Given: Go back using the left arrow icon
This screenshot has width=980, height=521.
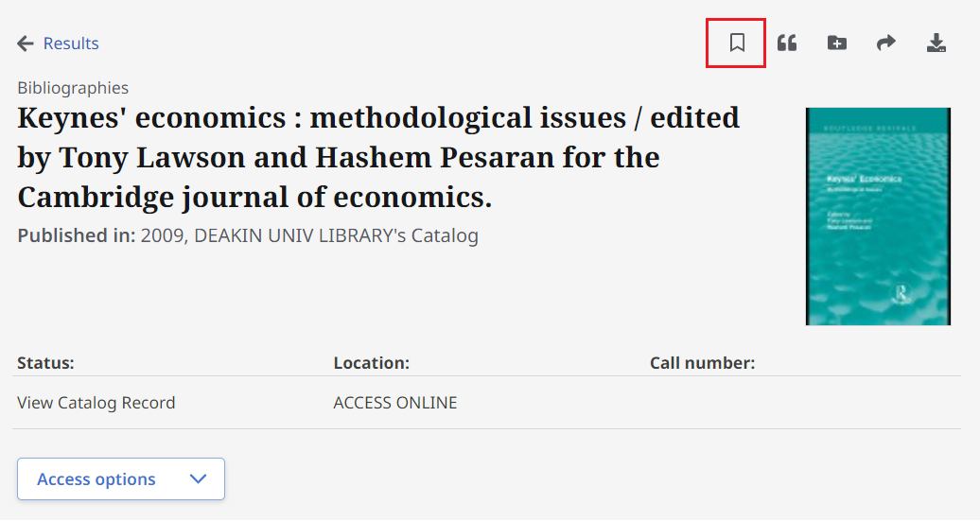Looking at the screenshot, I should click(26, 43).
